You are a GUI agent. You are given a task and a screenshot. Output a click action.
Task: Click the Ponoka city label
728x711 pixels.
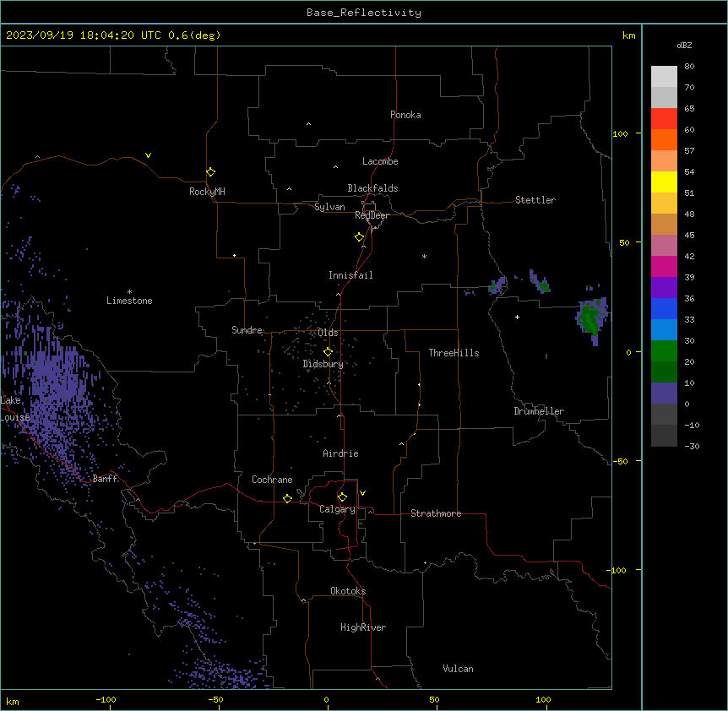(x=405, y=115)
